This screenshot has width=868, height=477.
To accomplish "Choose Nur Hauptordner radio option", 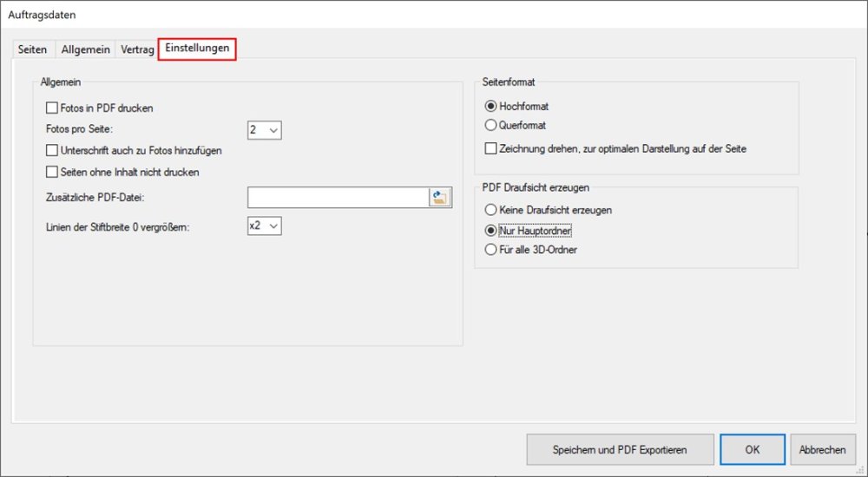I will click(491, 231).
